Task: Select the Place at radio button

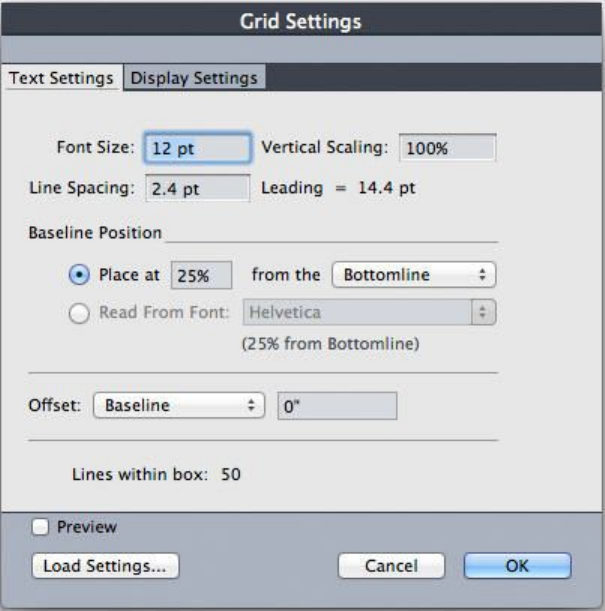Action: coord(82,273)
